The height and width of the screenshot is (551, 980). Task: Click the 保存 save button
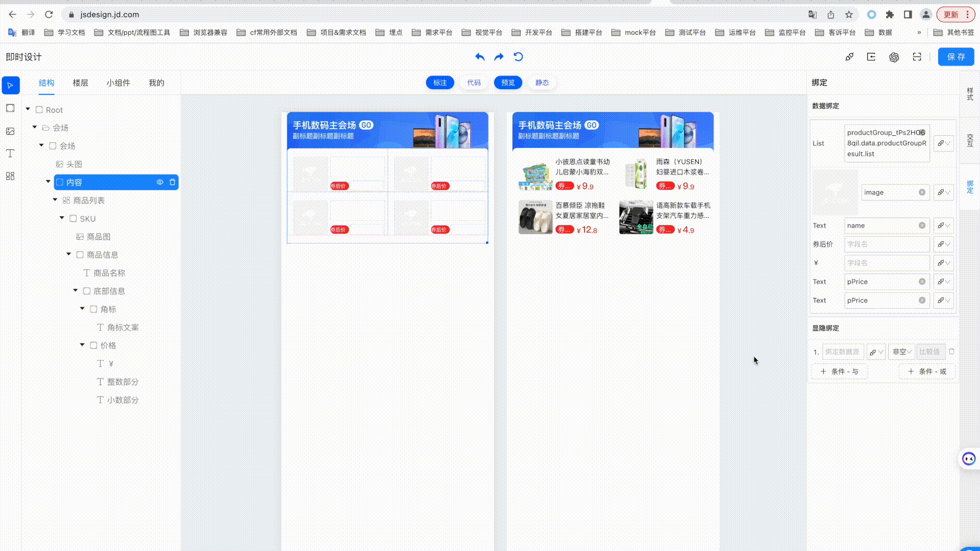[955, 57]
